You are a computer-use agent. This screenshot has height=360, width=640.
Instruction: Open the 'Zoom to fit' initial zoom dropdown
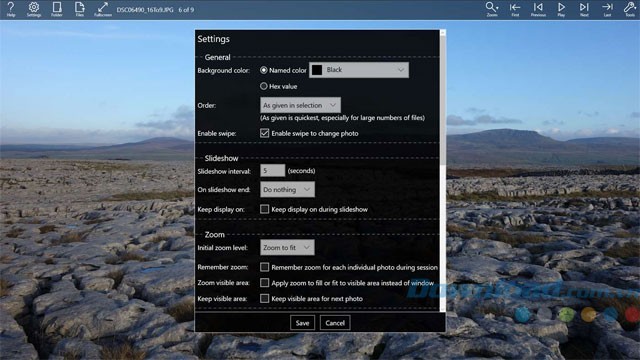[287, 247]
